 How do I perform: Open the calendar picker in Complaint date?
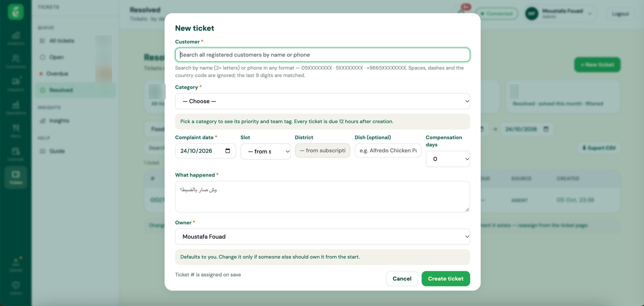click(x=228, y=151)
